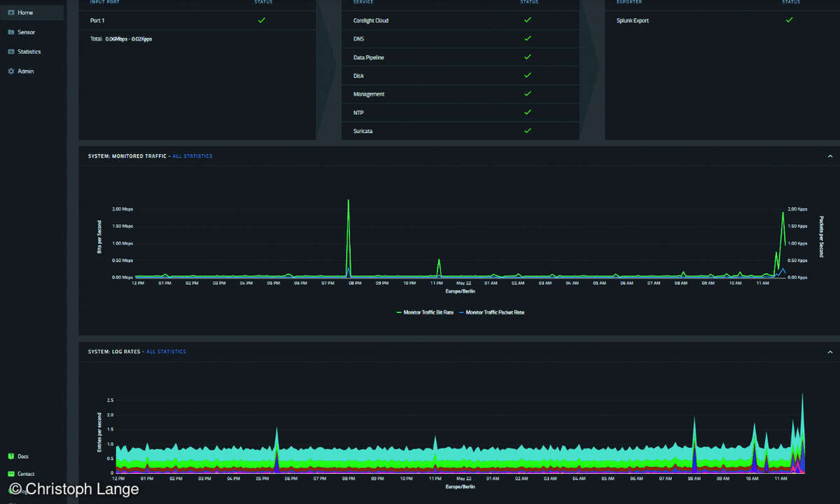Open All Statistics link for Log Rates

click(x=167, y=351)
